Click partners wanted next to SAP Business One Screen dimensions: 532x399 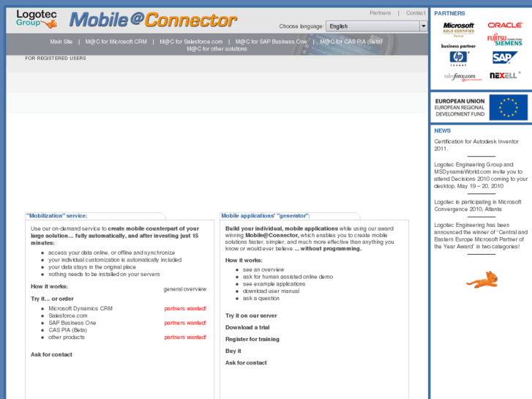coord(185,323)
